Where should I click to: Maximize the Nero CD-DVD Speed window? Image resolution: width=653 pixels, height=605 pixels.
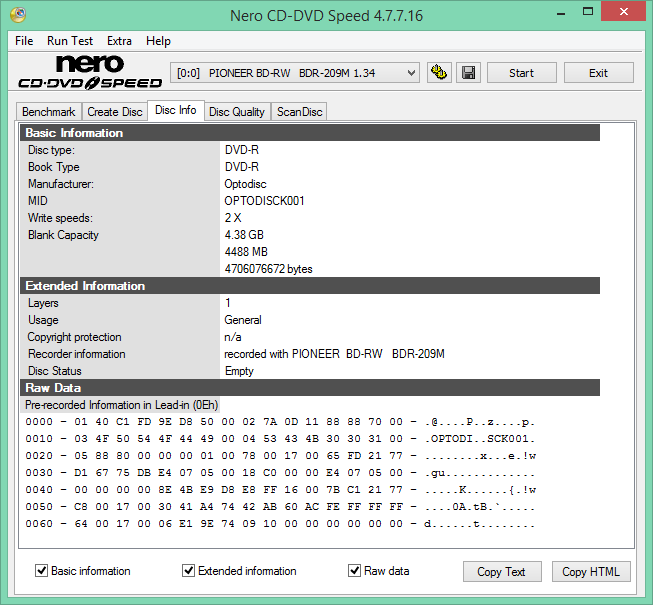pos(588,12)
